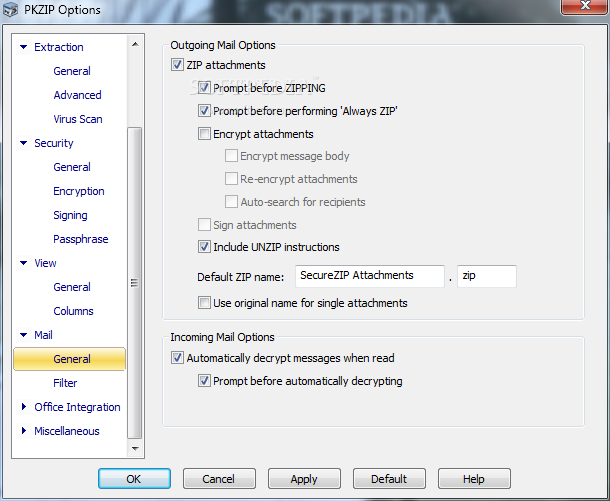Check Encrypt message body option

231,156
